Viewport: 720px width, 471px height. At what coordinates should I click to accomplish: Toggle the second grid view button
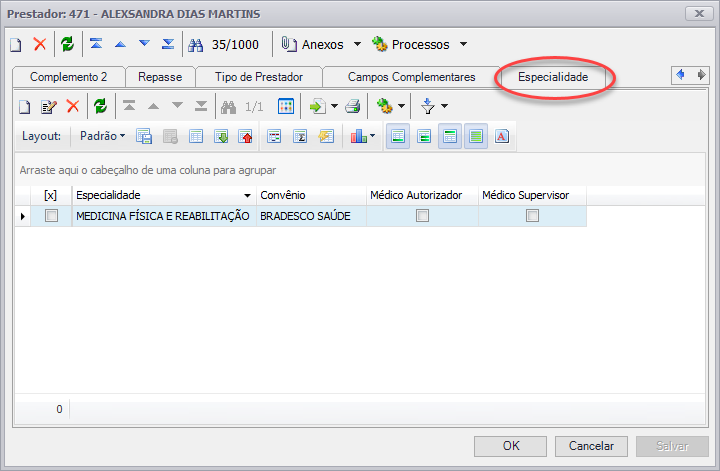pos(424,136)
